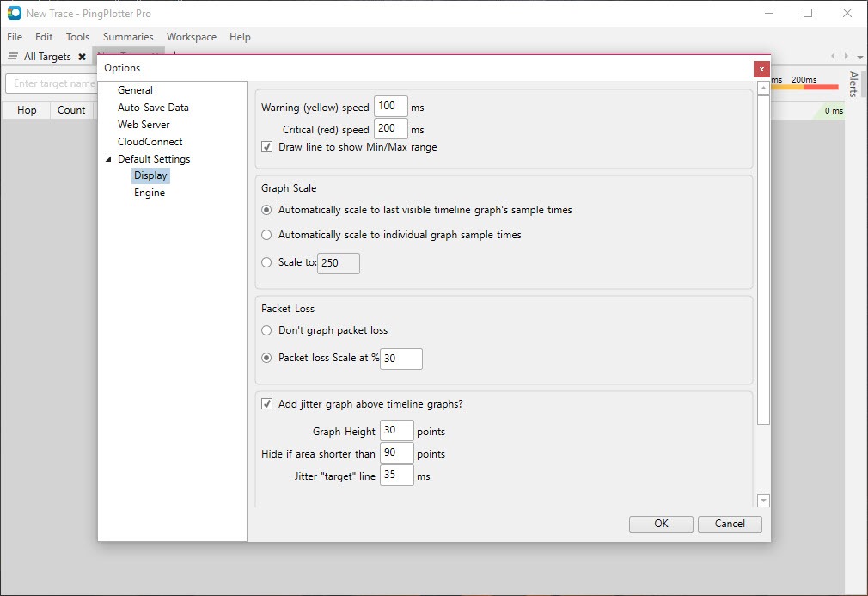Click the Graph Height points field
Image resolution: width=868 pixels, height=596 pixels.
(397, 430)
